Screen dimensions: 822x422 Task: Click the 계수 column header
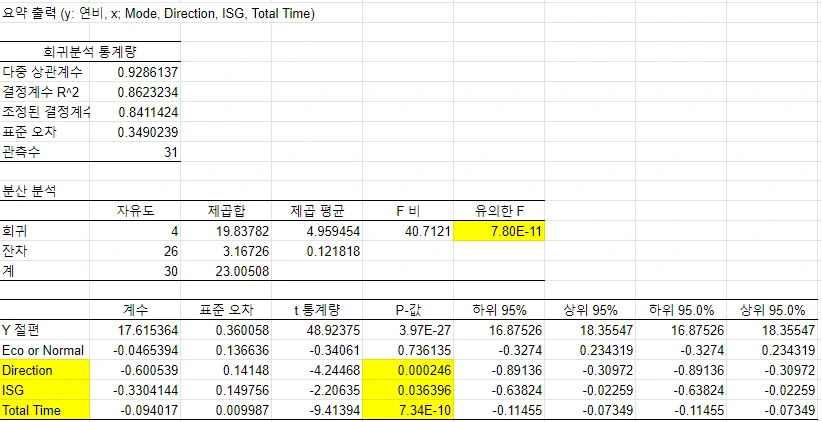(135, 310)
